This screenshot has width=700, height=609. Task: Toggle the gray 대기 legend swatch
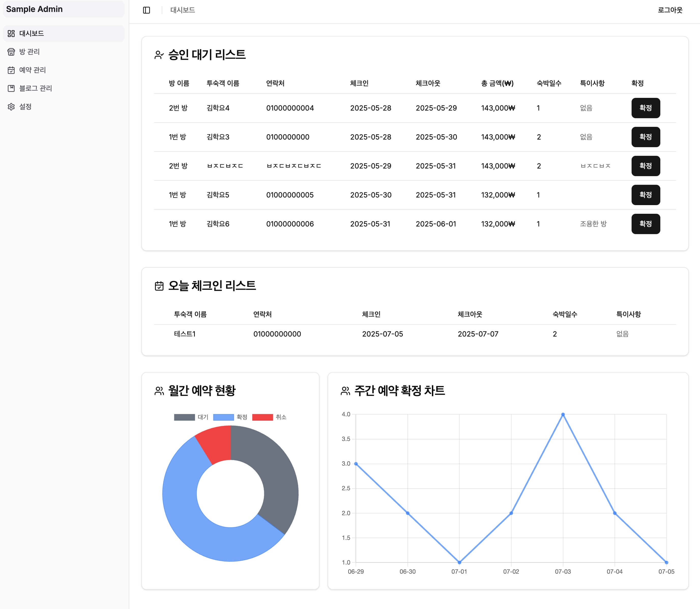click(184, 417)
